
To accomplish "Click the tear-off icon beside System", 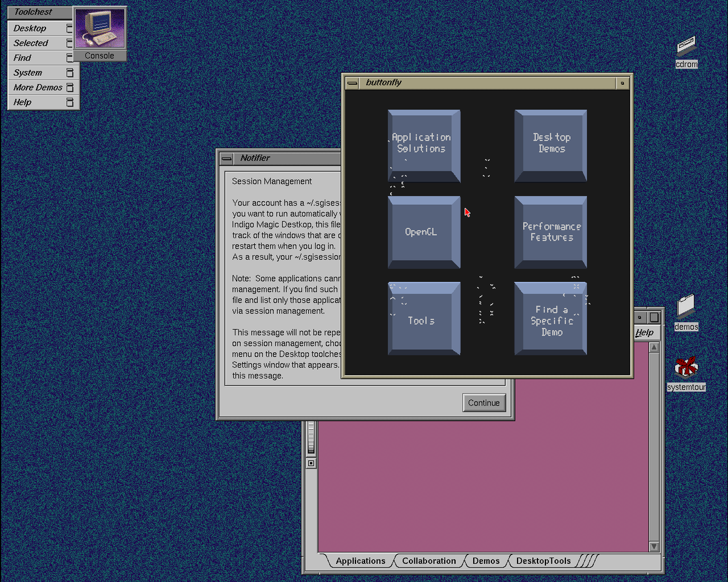I will point(69,73).
